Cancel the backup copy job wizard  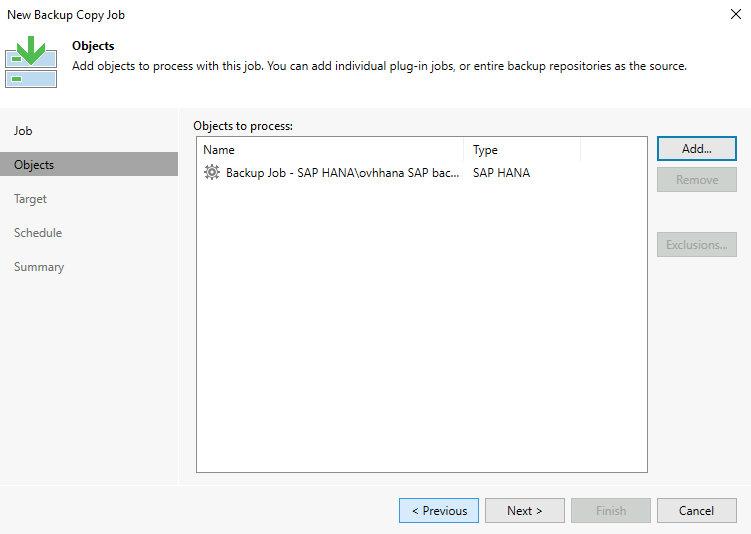click(x=697, y=510)
